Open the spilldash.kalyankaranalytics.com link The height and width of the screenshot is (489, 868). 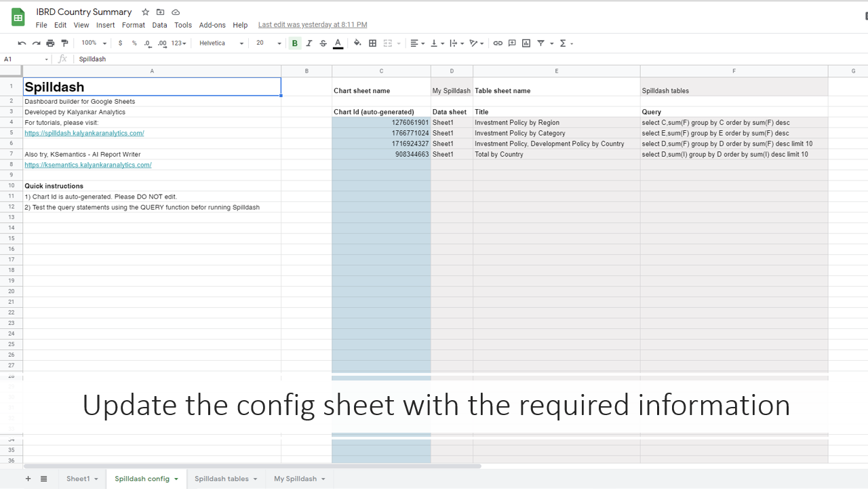(84, 134)
